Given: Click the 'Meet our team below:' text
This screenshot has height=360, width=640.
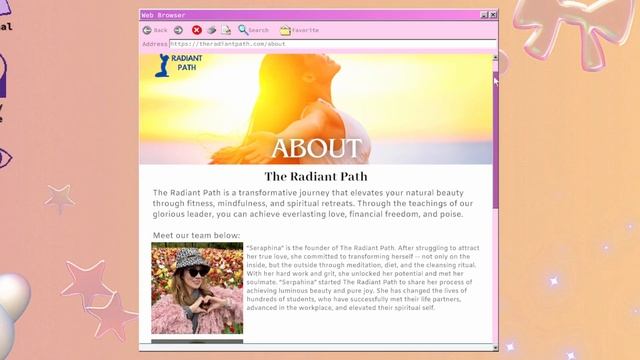Looking at the screenshot, I should tap(196, 236).
